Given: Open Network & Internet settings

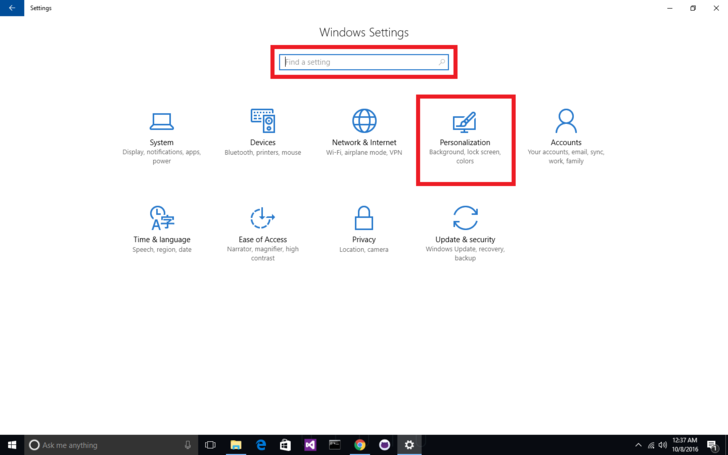Looking at the screenshot, I should [x=364, y=133].
